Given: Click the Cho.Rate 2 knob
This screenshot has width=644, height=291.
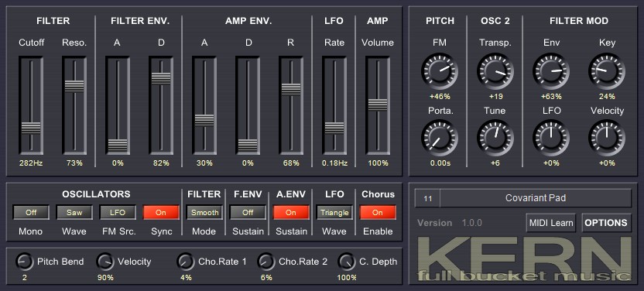Looking at the screenshot, I should tap(266, 262).
